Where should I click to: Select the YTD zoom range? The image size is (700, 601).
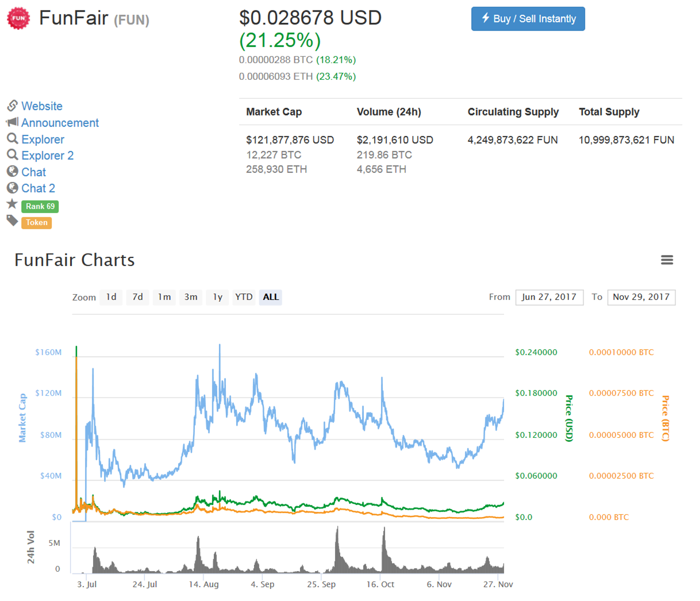[244, 297]
